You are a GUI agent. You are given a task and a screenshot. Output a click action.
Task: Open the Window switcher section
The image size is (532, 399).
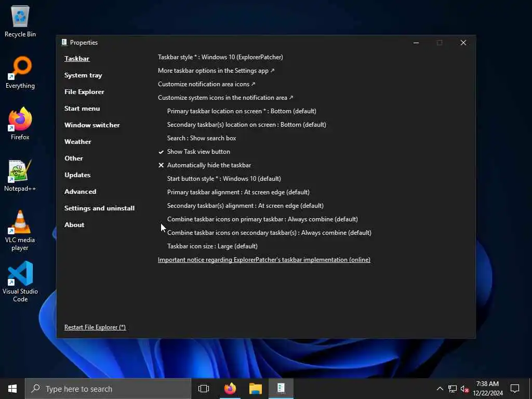click(92, 125)
